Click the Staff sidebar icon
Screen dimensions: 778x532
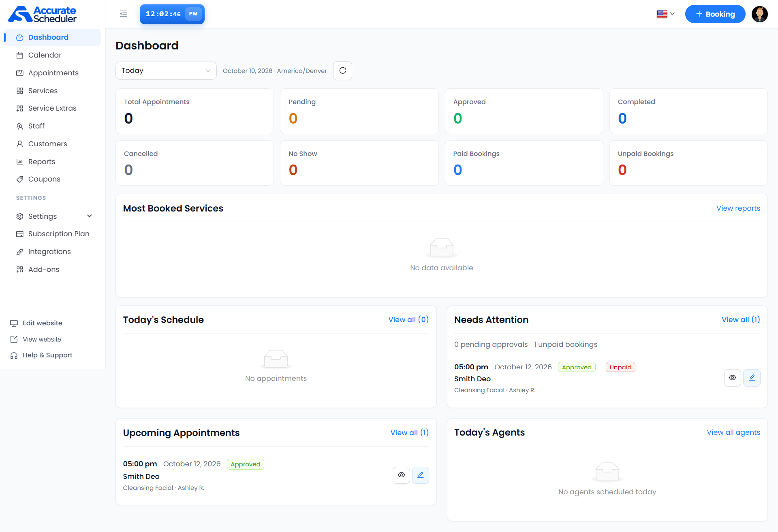pos(19,126)
